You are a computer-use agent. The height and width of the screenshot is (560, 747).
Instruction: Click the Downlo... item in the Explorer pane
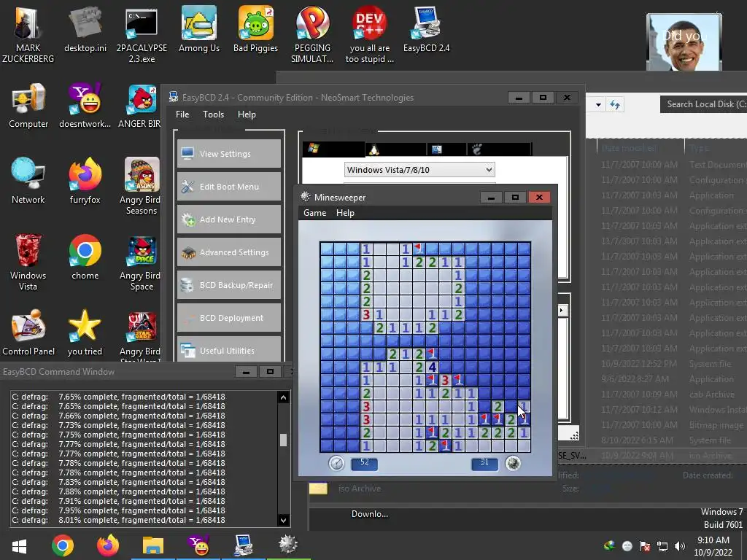click(x=370, y=514)
